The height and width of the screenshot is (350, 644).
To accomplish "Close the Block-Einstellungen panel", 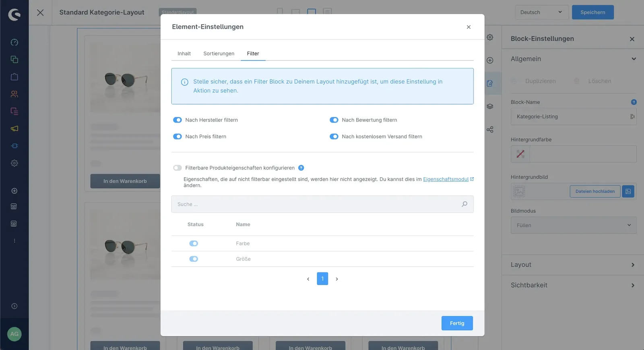I will (x=632, y=39).
